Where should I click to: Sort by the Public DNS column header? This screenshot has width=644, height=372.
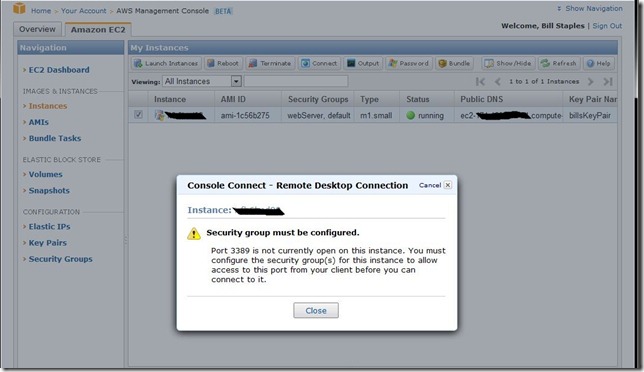tap(508, 99)
